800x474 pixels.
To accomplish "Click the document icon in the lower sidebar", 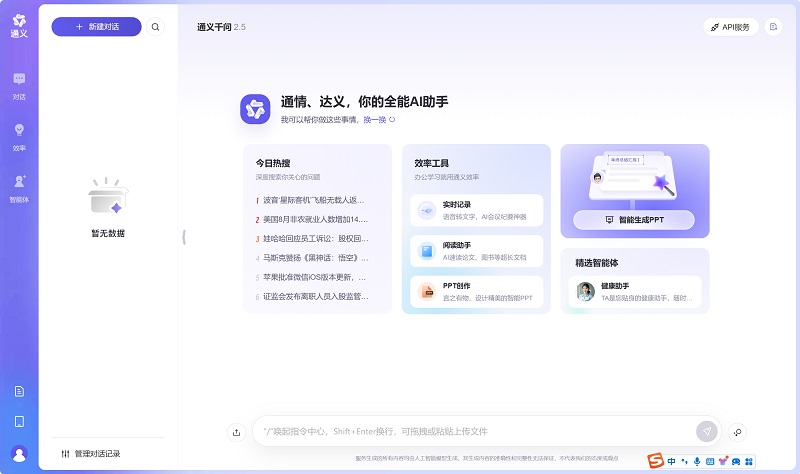I will pyautogui.click(x=19, y=391).
